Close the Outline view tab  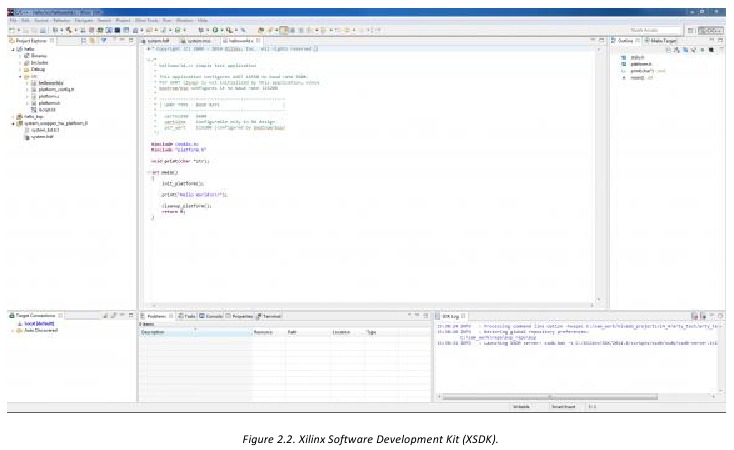[x=637, y=41]
